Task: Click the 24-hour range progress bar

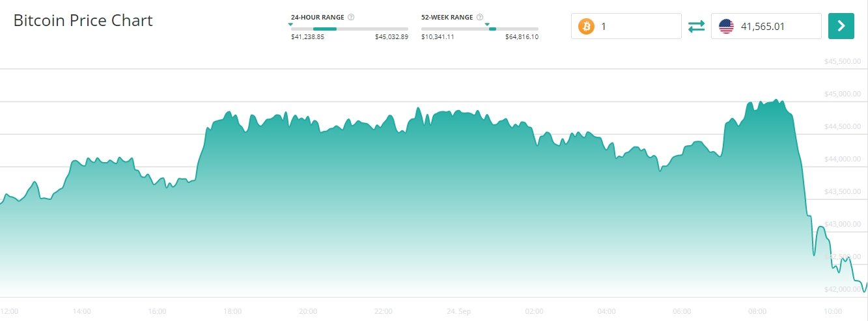Action: point(350,29)
